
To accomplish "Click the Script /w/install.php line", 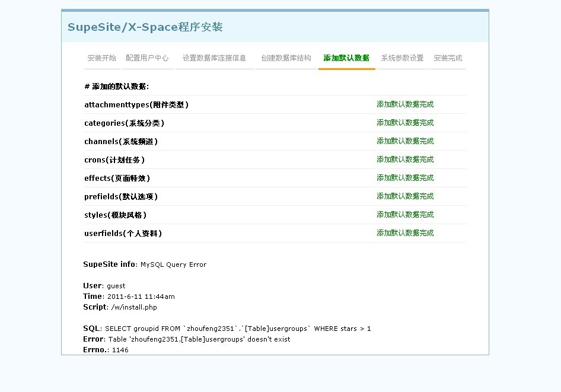I will pyautogui.click(x=120, y=307).
